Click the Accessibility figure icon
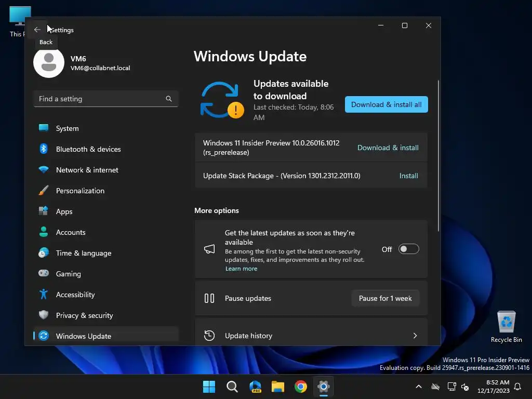The width and height of the screenshot is (532, 399). click(x=44, y=294)
